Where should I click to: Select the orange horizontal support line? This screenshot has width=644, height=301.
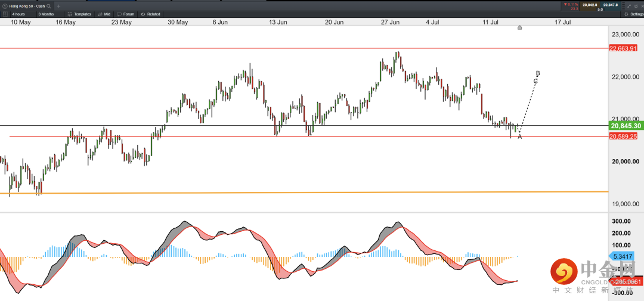(298, 192)
